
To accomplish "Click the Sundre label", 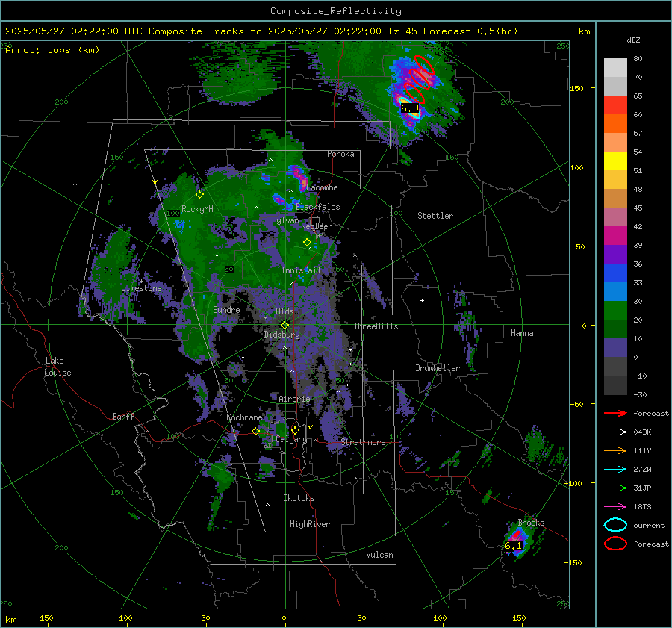I will point(226,310).
